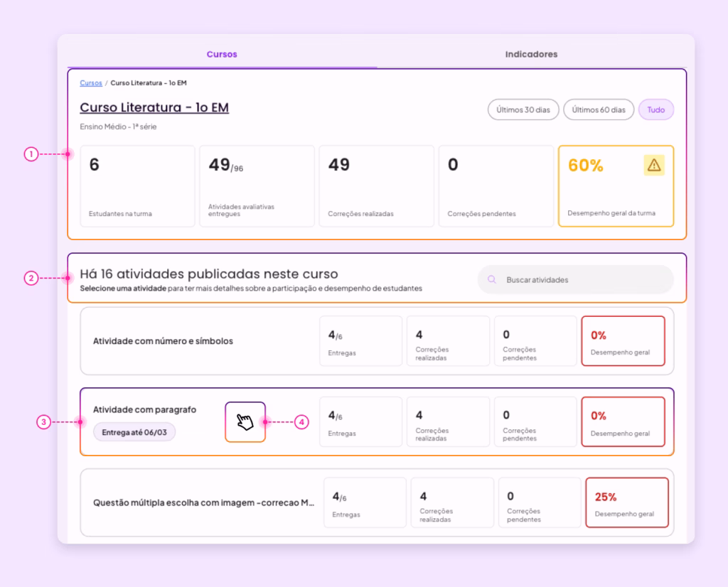The image size is (728, 587).
Task: Click the Buscar atividades search field
Action: 576,279
